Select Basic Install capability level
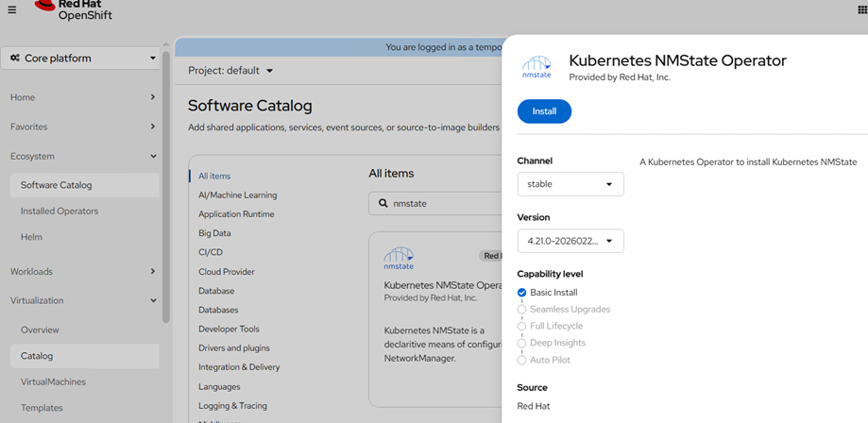This screenshot has width=868, height=423. (x=522, y=293)
